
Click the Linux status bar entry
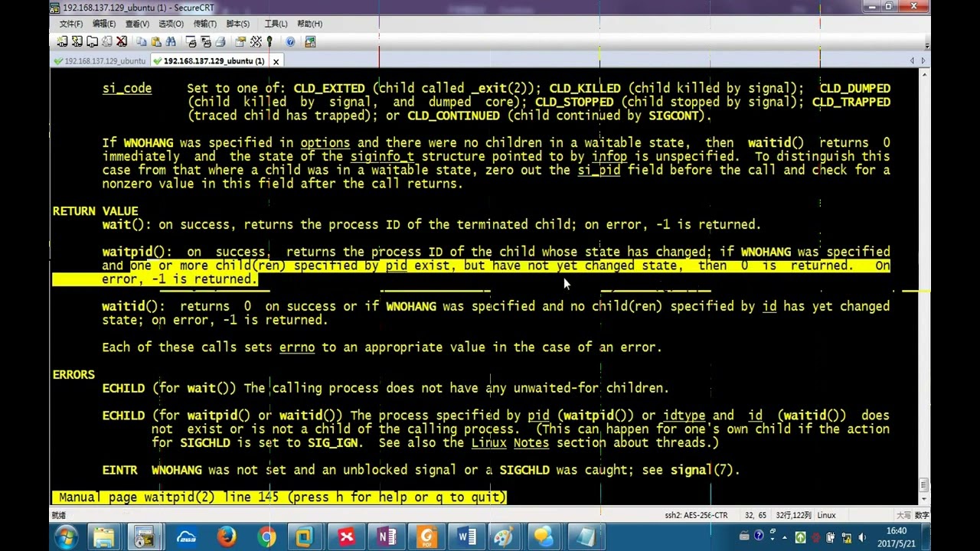[826, 516]
